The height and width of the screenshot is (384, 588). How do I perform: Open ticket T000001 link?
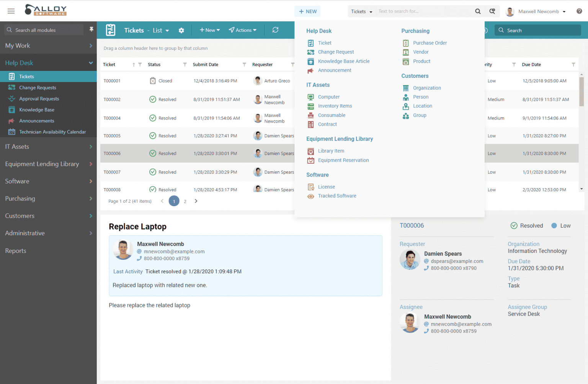[x=111, y=81]
